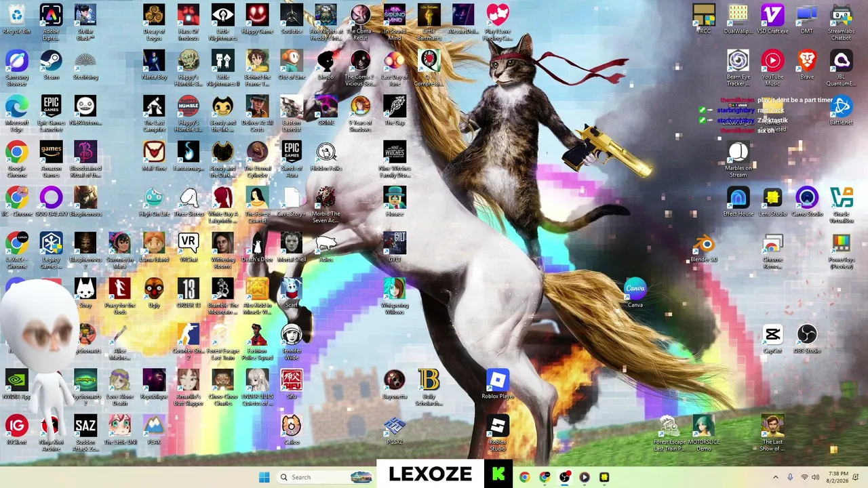Select the Cave Story+ file icon

tap(292, 203)
